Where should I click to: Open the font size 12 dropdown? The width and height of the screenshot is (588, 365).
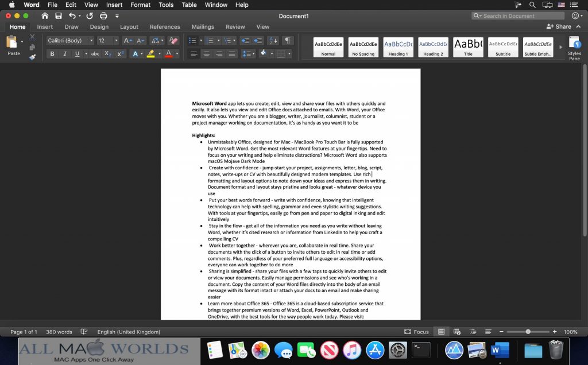pyautogui.click(x=116, y=41)
